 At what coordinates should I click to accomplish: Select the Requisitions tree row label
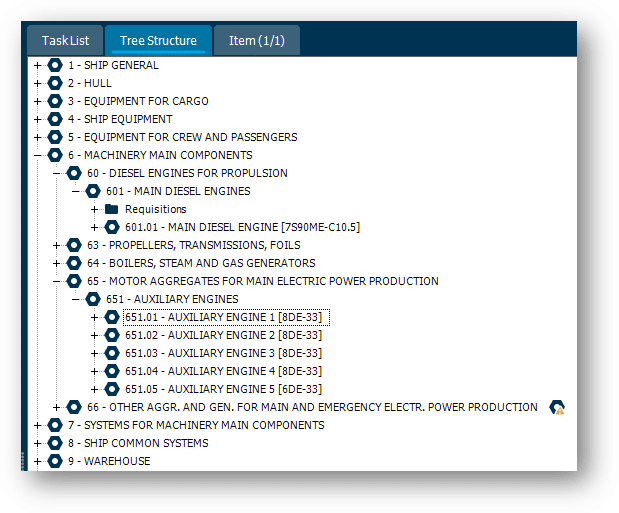click(x=156, y=209)
